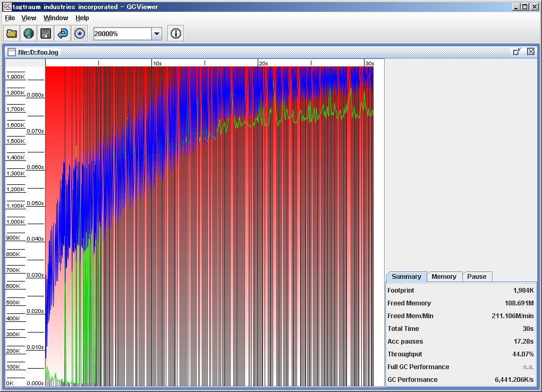
Task: Open the File menu
Action: [10, 18]
